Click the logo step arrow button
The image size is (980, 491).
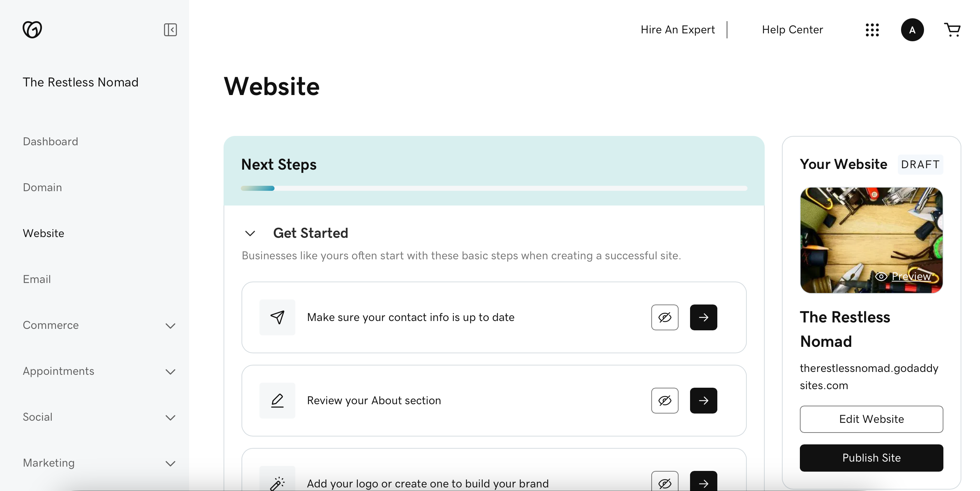coord(703,482)
